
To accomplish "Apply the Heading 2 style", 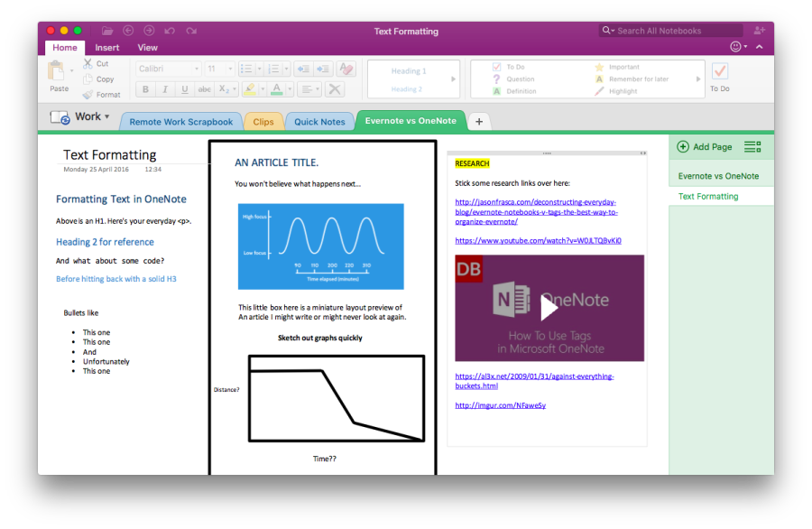I will pyautogui.click(x=407, y=89).
